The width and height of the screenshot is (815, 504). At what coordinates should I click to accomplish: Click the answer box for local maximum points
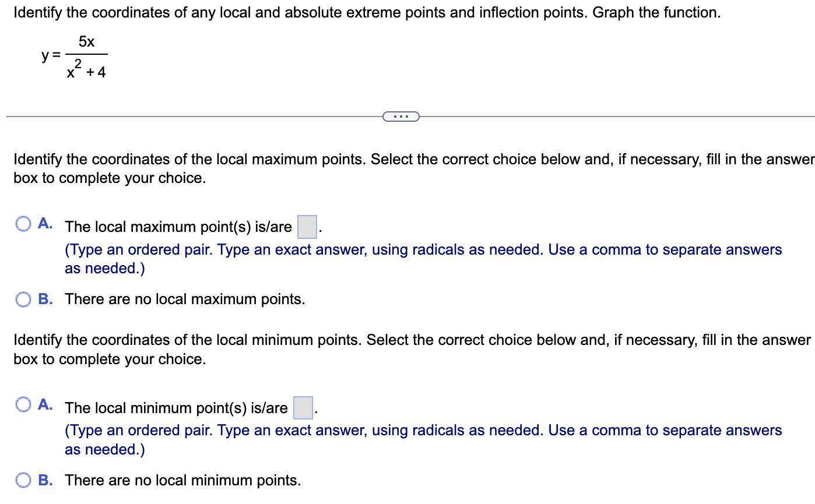click(306, 225)
